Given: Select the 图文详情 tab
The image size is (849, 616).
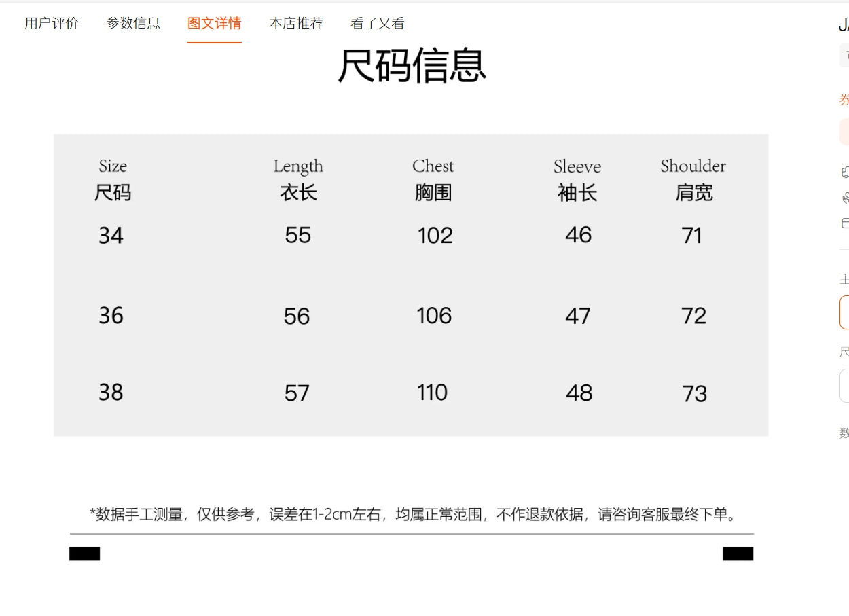Looking at the screenshot, I should pos(215,23).
